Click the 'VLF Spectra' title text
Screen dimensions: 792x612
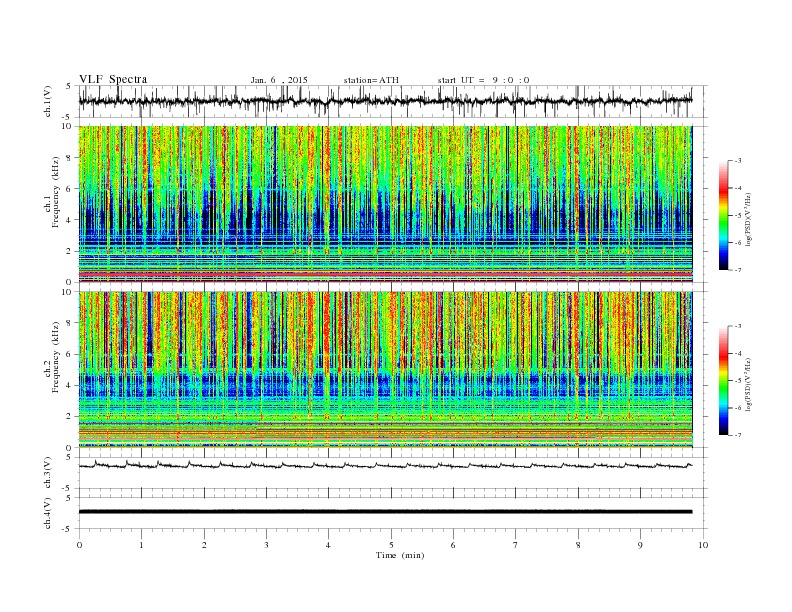[x=113, y=79]
